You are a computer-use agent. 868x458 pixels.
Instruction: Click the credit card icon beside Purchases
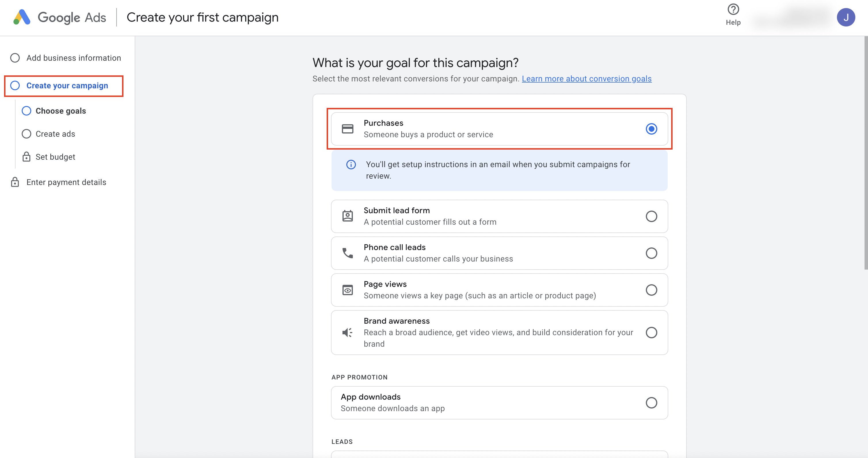point(347,129)
